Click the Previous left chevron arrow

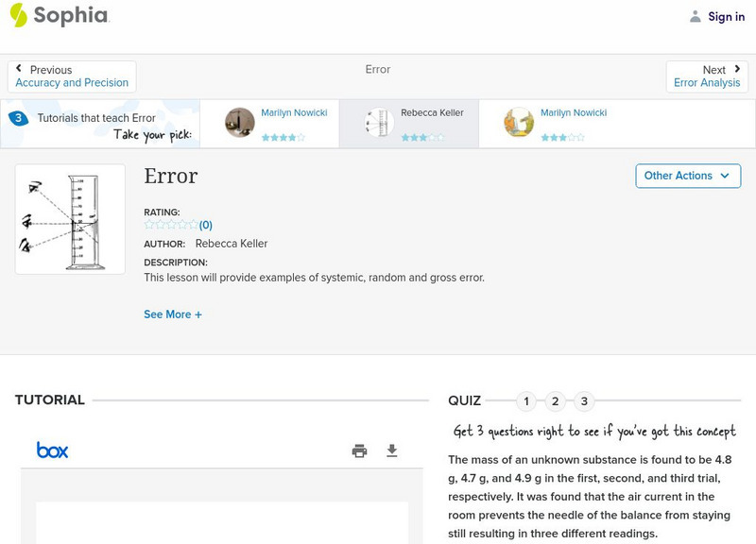[x=19, y=68]
